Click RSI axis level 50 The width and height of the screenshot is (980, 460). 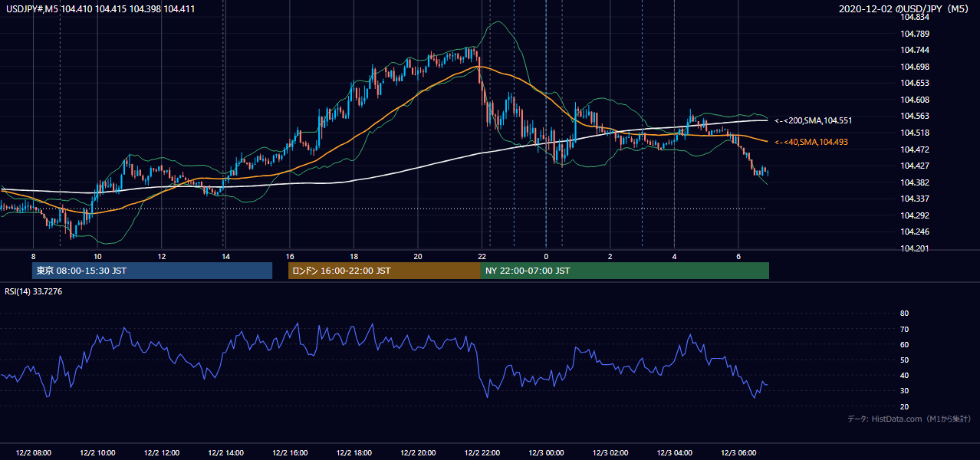coord(904,360)
